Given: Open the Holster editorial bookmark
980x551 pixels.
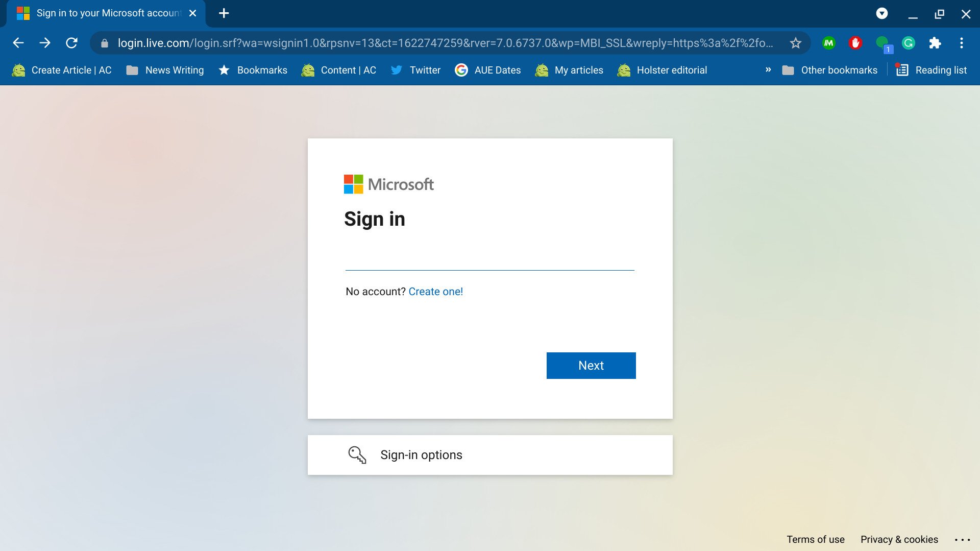Looking at the screenshot, I should tap(662, 70).
